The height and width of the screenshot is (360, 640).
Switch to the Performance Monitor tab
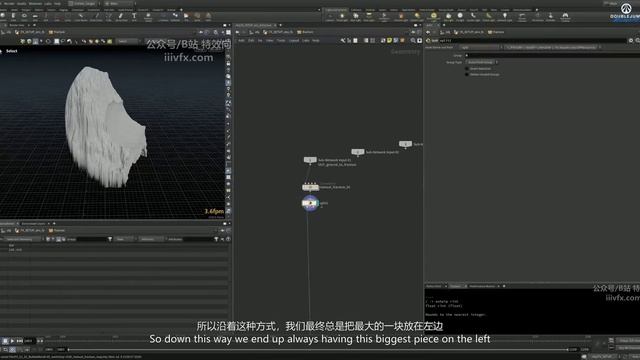pyautogui.click(x=482, y=286)
